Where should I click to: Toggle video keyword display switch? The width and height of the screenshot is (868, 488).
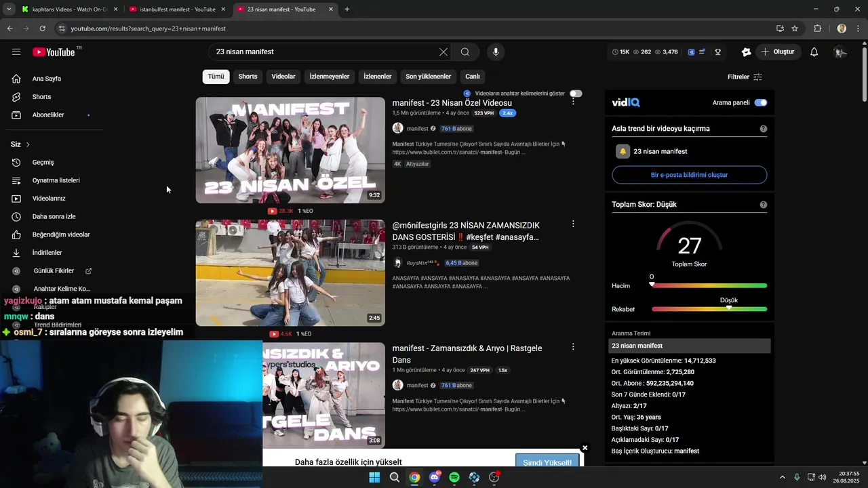[x=576, y=94]
